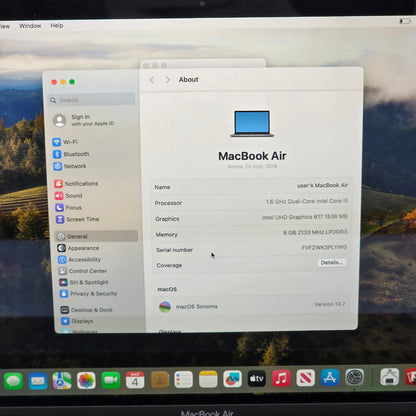416x416 pixels.
Task: Click the Version 14.7 text
Action: pos(329,304)
